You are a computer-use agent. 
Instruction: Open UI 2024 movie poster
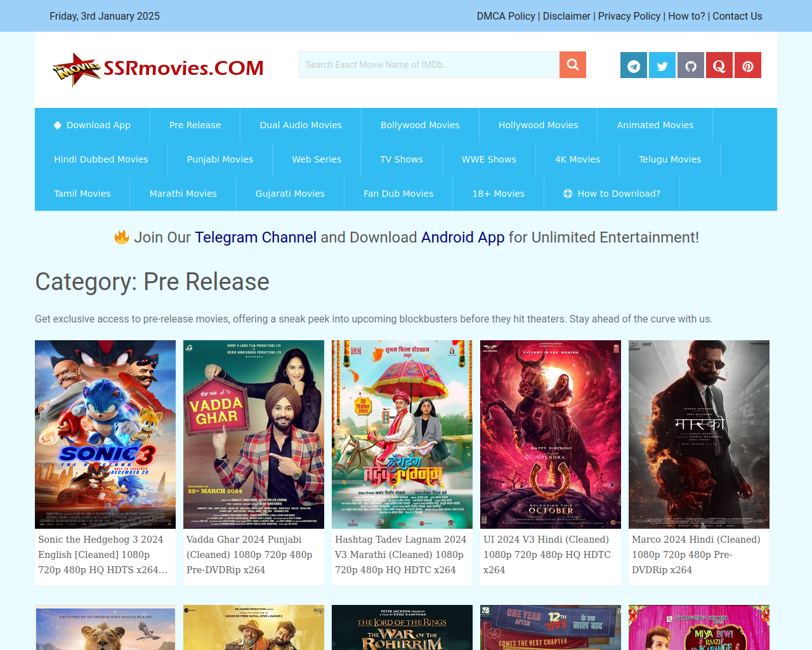(551, 434)
